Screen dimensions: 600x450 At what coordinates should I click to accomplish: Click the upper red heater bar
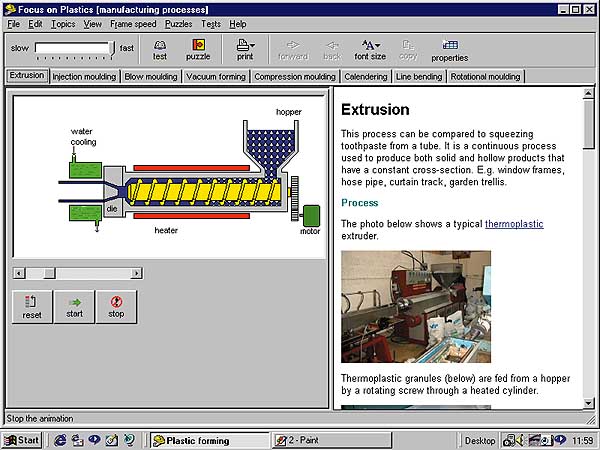[x=191, y=168]
